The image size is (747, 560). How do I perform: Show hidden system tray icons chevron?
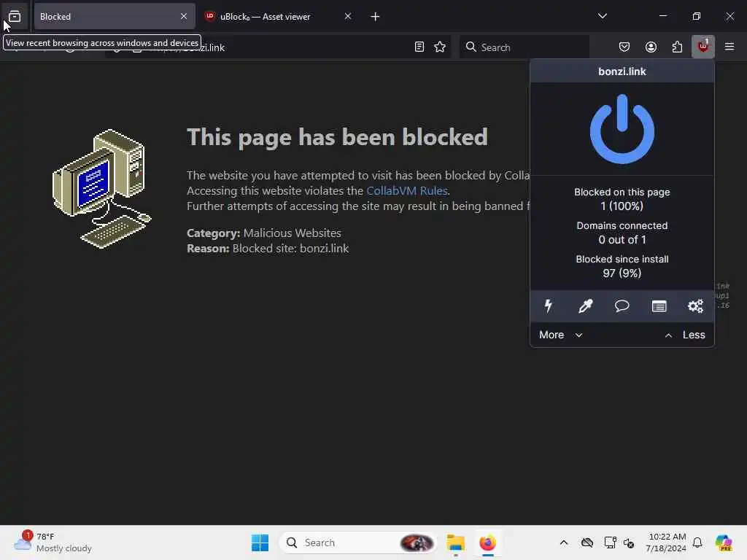click(564, 542)
